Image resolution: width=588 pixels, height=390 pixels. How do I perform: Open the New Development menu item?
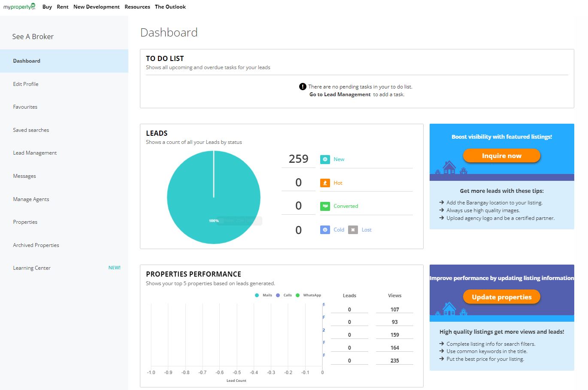click(x=97, y=7)
